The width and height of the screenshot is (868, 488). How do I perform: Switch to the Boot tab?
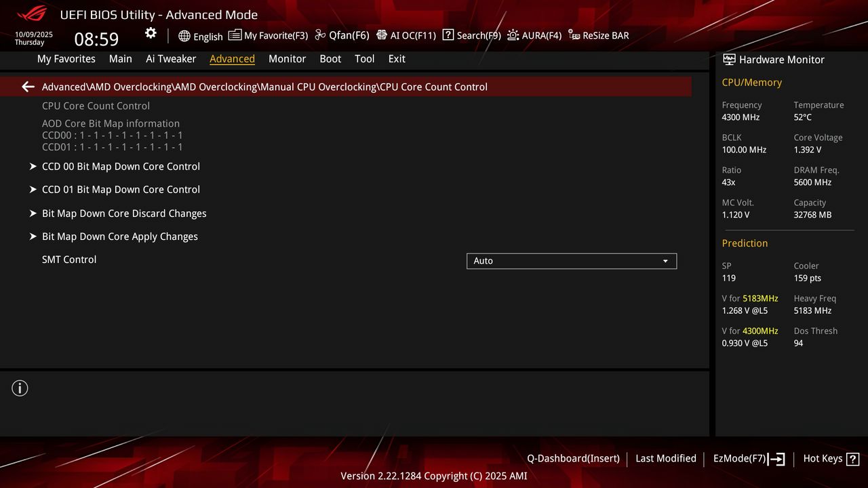(330, 59)
